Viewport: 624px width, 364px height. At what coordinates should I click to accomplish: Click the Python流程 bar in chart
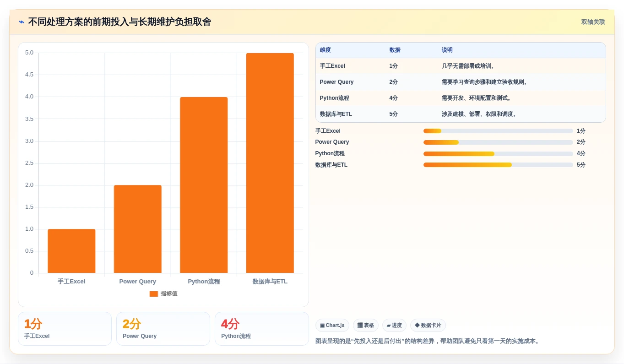(204, 185)
